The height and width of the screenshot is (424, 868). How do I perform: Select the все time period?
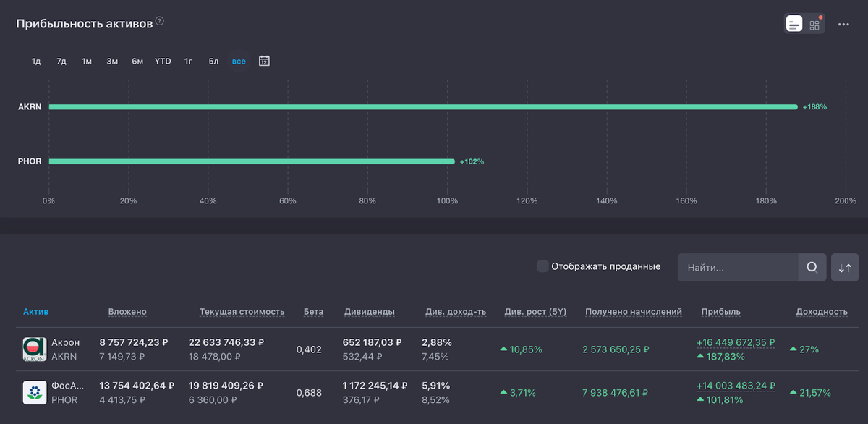point(239,62)
